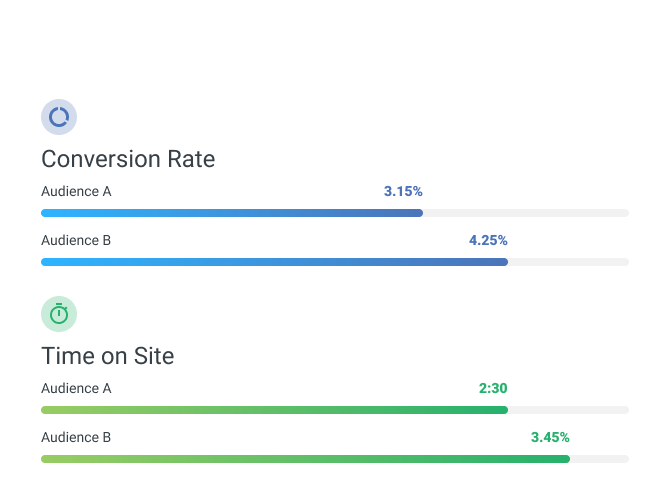Click the Time on Site Audience A label
670x500 pixels.
click(76, 388)
